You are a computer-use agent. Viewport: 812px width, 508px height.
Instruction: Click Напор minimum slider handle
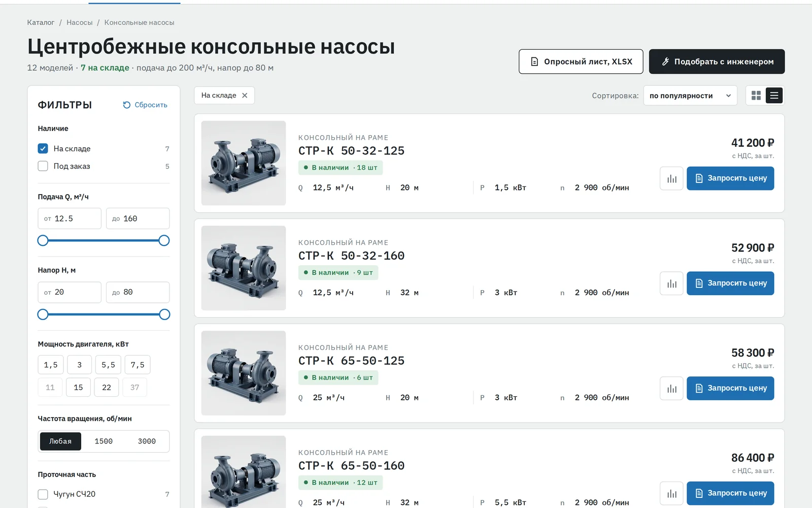pos(43,314)
